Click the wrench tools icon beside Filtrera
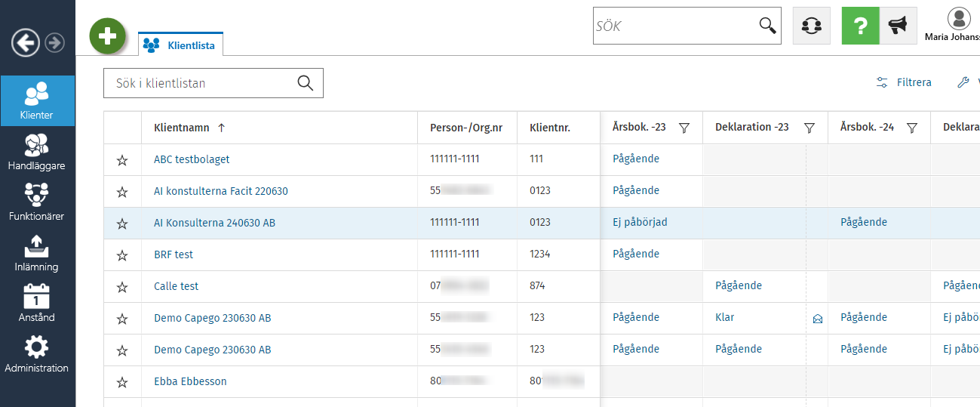 pyautogui.click(x=963, y=82)
